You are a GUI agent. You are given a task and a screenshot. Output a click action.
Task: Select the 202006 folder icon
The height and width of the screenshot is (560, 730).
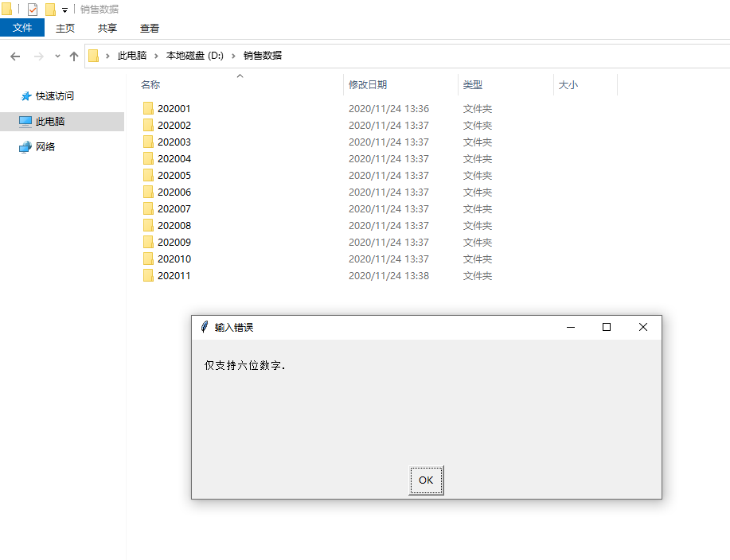pos(148,192)
